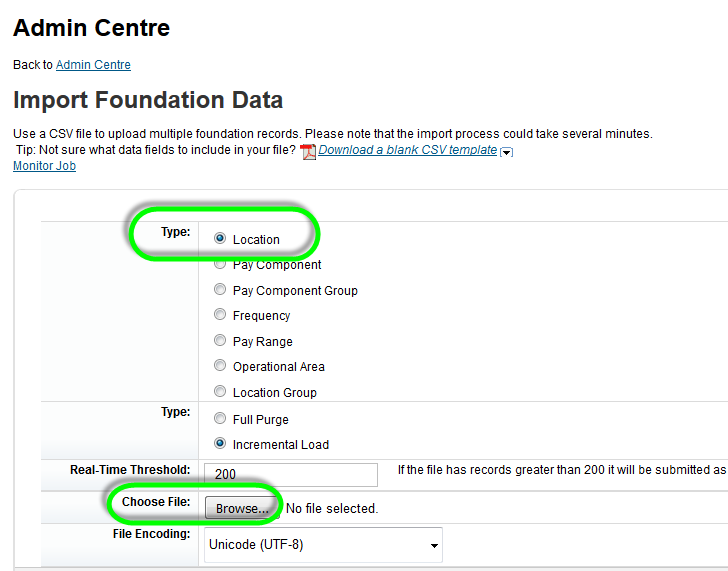The height and width of the screenshot is (571, 728).
Task: Choose the Pay Range radio option
Action: coord(220,340)
